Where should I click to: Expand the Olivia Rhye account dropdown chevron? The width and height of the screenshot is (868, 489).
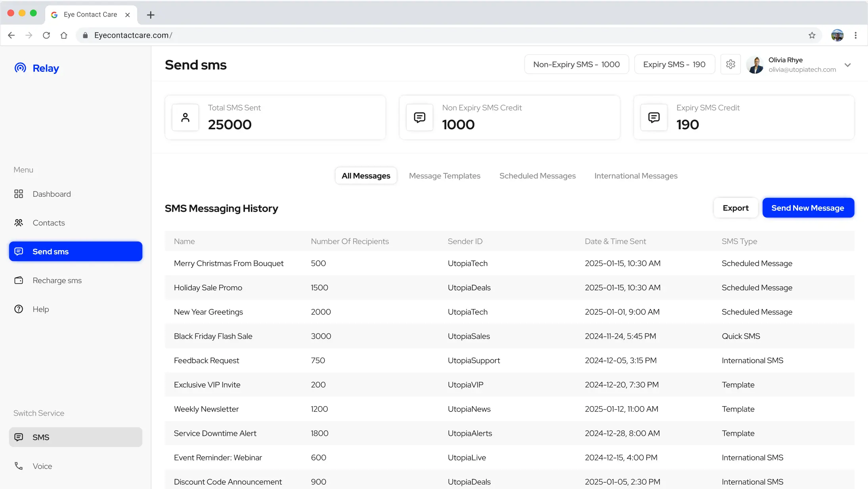click(848, 65)
